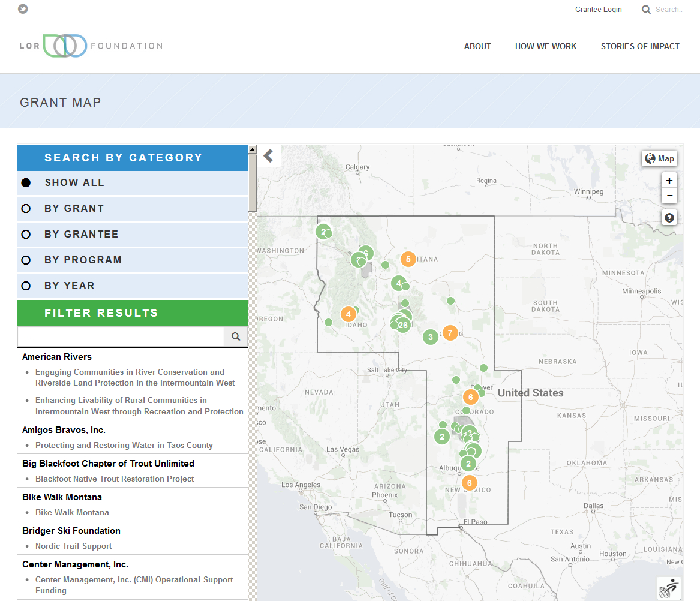The width and height of the screenshot is (700, 601).
Task: Open CMI Operational Support Funding grant
Action: 134,585
